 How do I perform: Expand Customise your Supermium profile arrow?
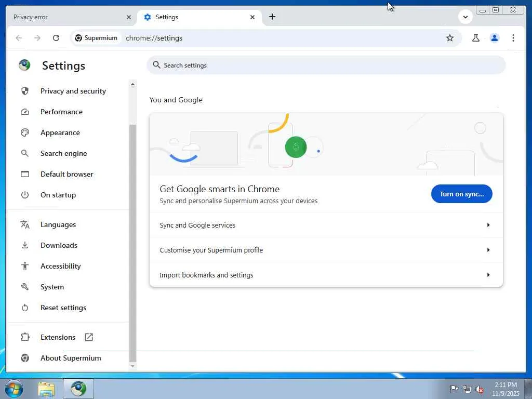click(488, 250)
